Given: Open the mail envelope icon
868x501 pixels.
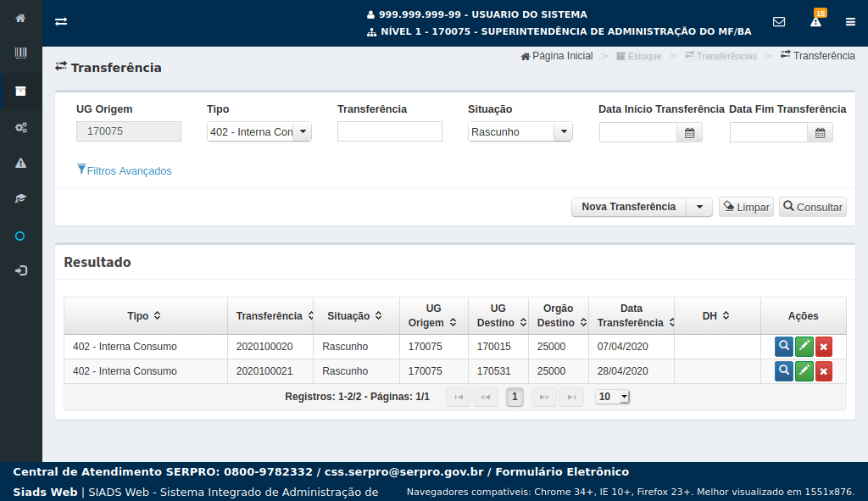Looking at the screenshot, I should 779,21.
